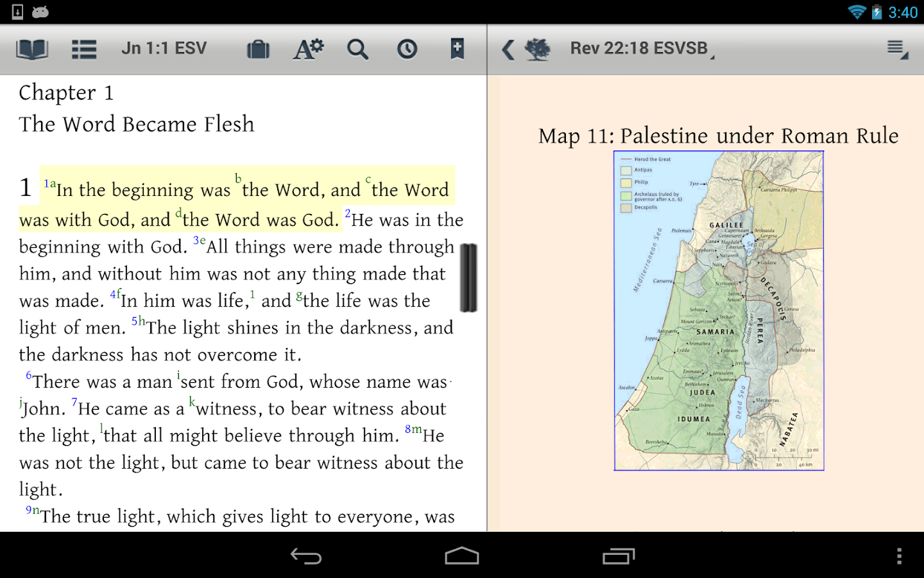Tap cross-reference 'b' before 'the Word'
924x578 pixels.
click(238, 178)
